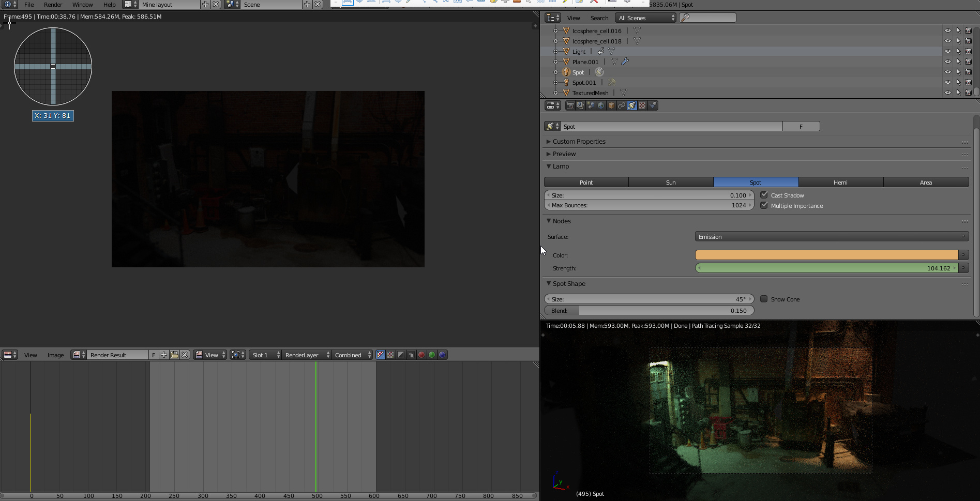Select the Hemi lamp type
The image size is (980, 501).
[x=840, y=182]
